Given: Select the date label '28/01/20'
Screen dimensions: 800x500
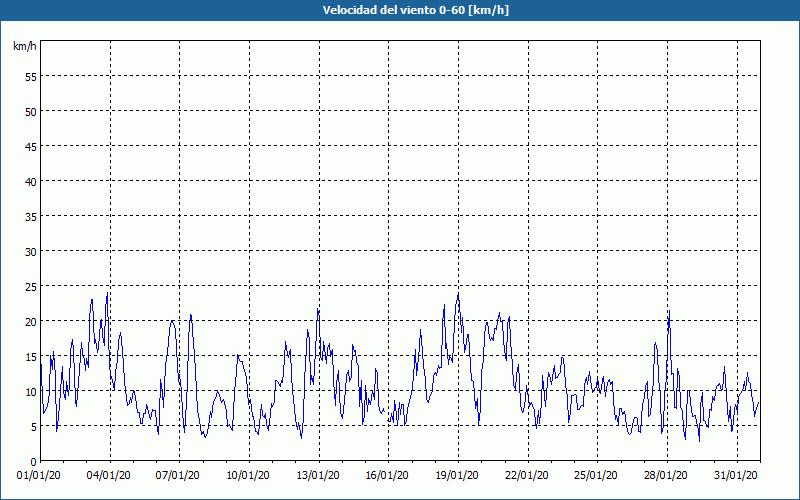Looking at the screenshot, I should (666, 476).
